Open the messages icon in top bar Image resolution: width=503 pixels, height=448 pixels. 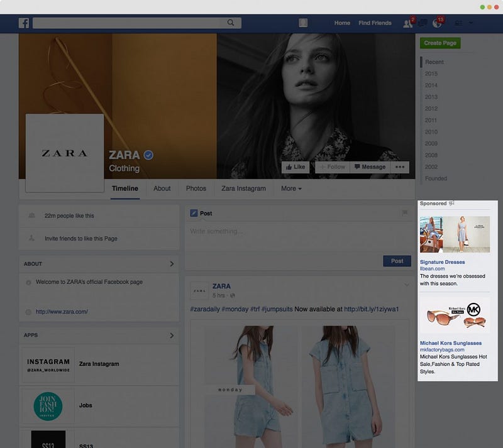(x=423, y=23)
